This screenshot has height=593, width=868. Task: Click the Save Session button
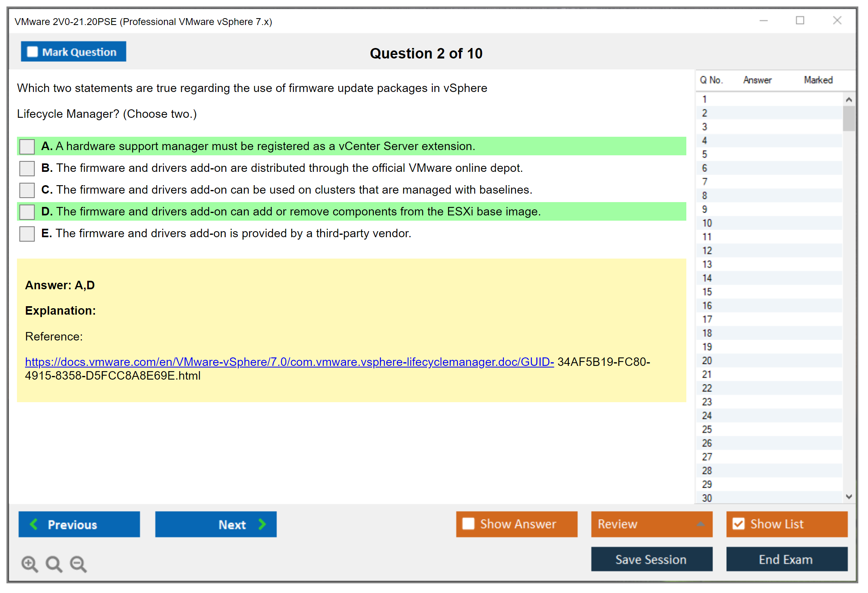point(651,560)
